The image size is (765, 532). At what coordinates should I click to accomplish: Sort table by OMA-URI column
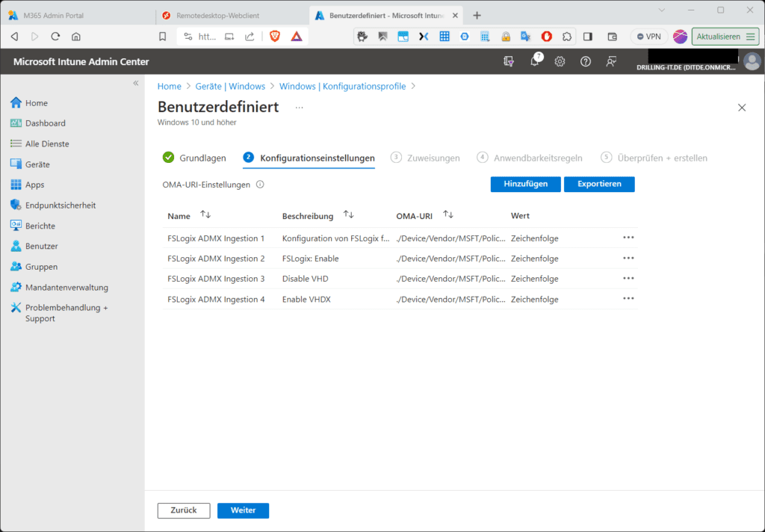[x=448, y=214]
